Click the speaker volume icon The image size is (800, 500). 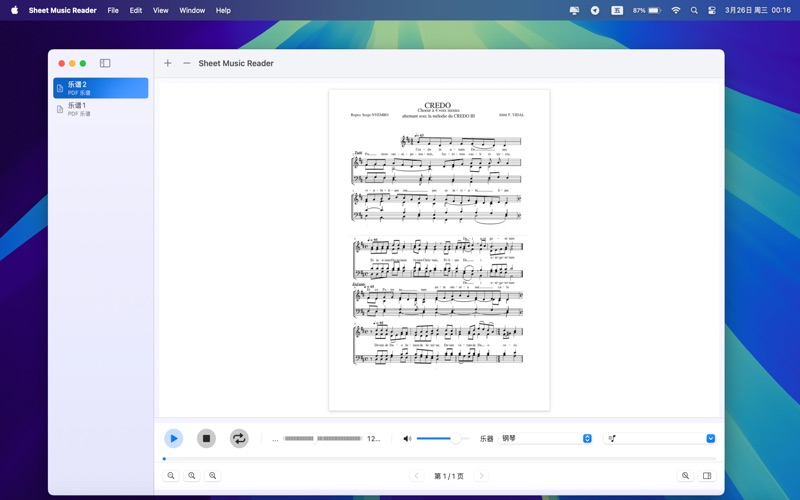coord(407,439)
